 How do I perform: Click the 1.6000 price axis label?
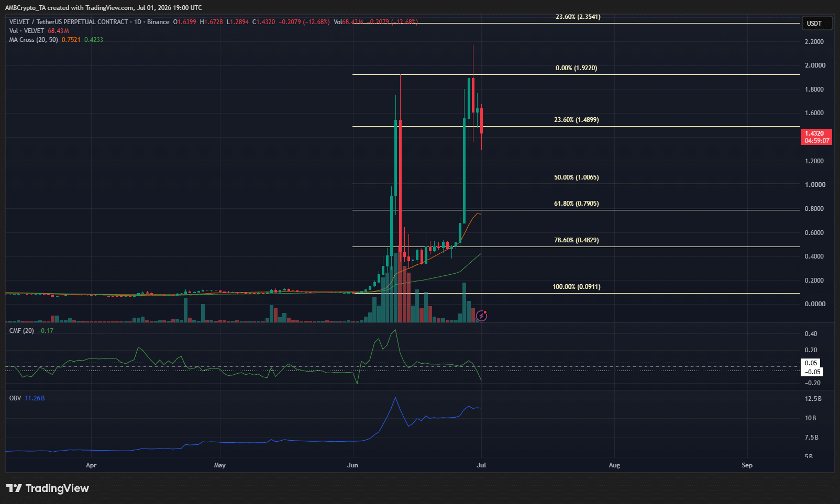(814, 113)
